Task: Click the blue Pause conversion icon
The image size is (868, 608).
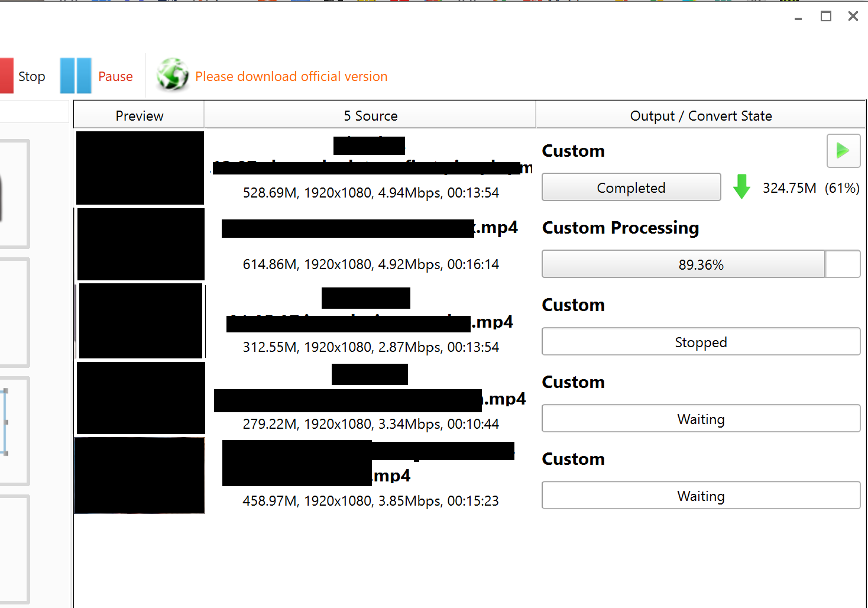Action: (75, 75)
